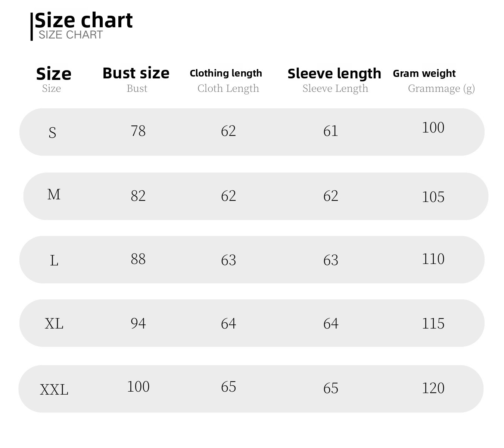The height and width of the screenshot is (448, 504).
Task: Click clothing length 63 in L row
Action: pyautogui.click(x=228, y=260)
